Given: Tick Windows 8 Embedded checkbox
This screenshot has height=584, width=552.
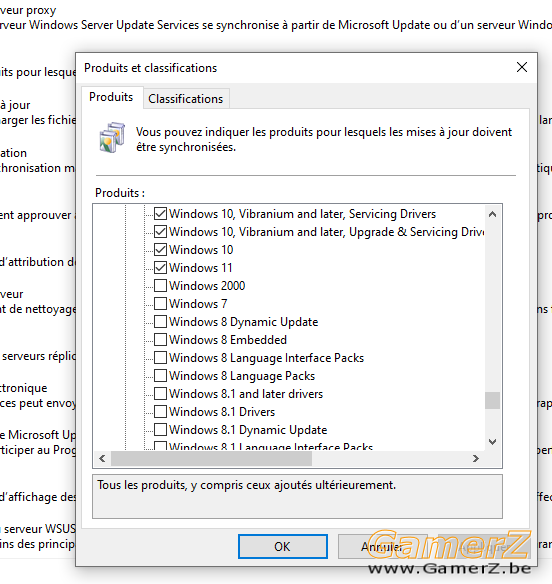Looking at the screenshot, I should coord(160,340).
